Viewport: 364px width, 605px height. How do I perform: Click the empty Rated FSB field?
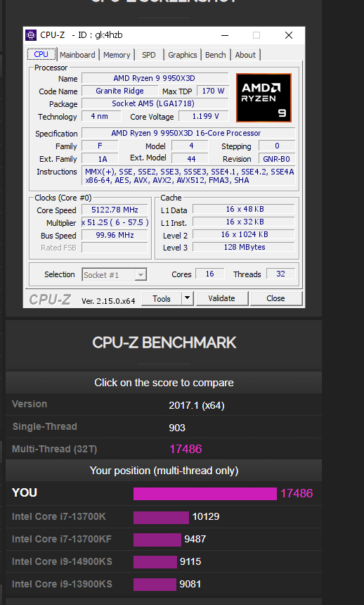[x=115, y=248]
